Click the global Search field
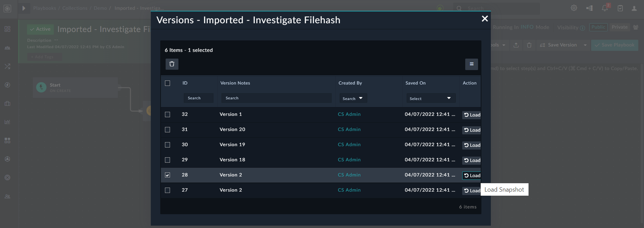This screenshot has height=228, width=644. 497,8
